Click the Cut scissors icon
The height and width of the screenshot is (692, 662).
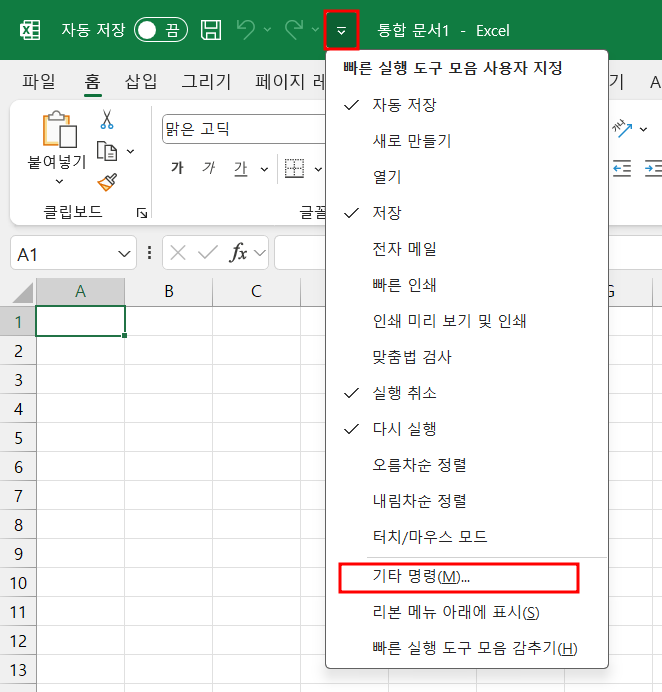[107, 119]
